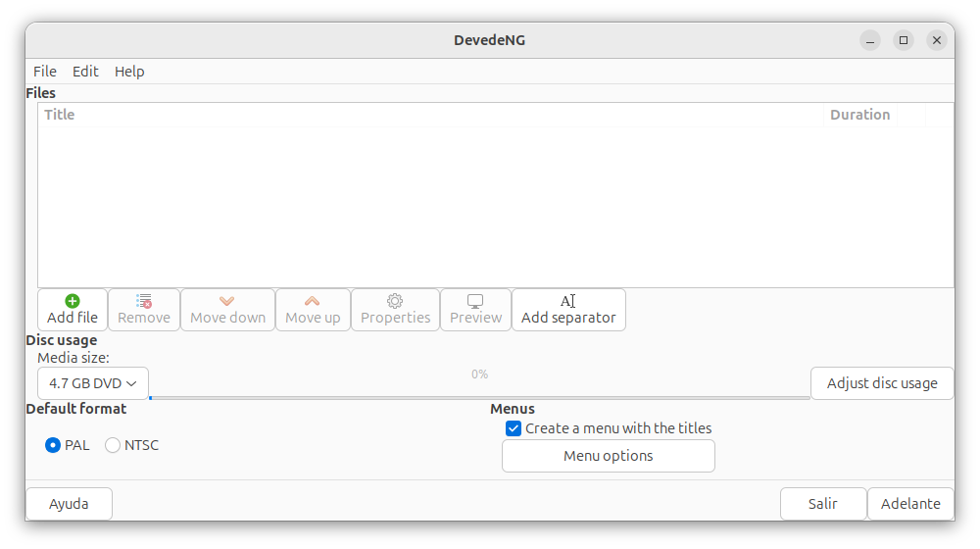This screenshot has height=549, width=980.
Task: Maximize the DevedeNG window
Action: [x=904, y=40]
